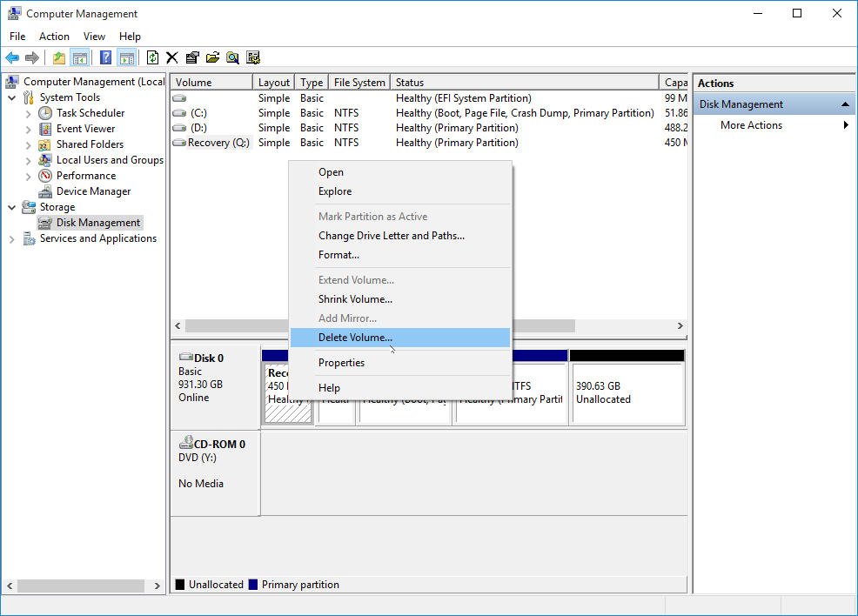
Task: Expand the Task Scheduler tree node
Action: click(29, 113)
